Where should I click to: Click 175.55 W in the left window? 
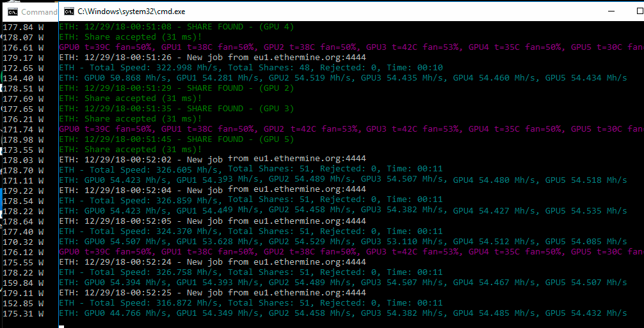point(24,262)
